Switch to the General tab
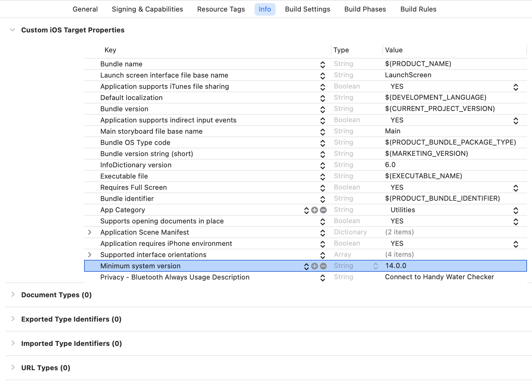This screenshot has height=392, width=532. click(x=85, y=9)
